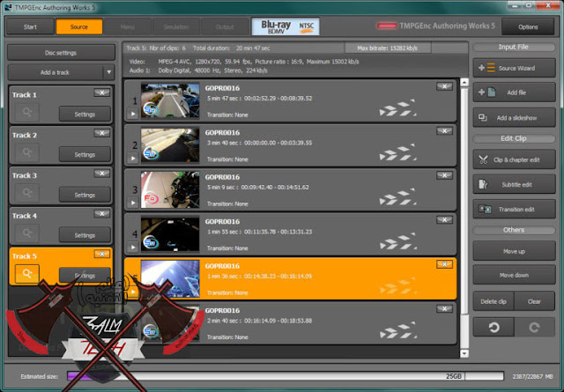The height and width of the screenshot is (392, 564).
Task: Click the magnifier icon in Track 1
Action: click(x=27, y=113)
